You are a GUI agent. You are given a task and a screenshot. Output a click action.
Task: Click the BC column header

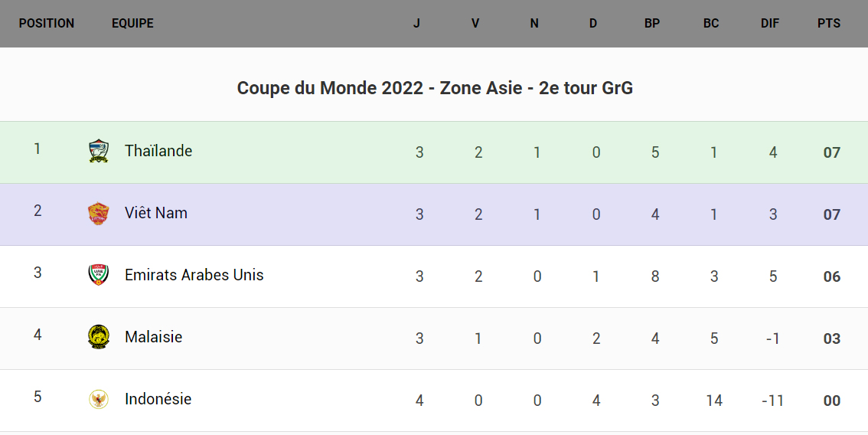[711, 24]
